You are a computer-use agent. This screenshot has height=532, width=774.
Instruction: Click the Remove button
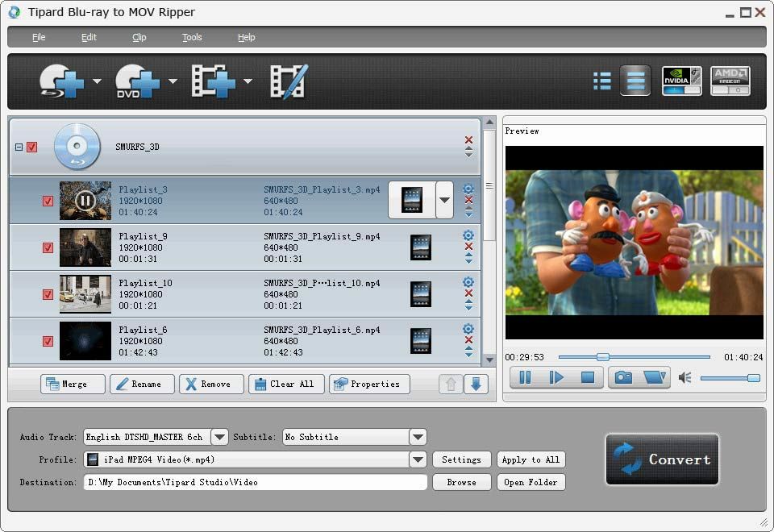211,384
